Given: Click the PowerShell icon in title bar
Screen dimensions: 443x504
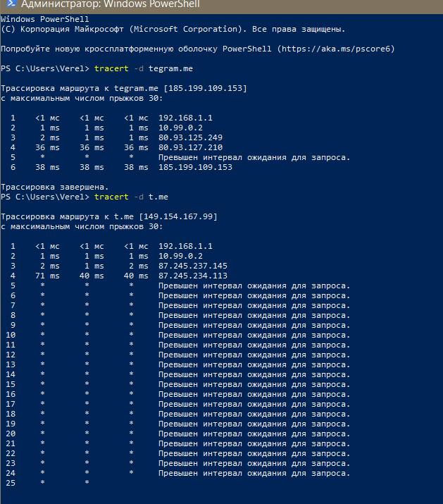Looking at the screenshot, I should pos(11,4).
